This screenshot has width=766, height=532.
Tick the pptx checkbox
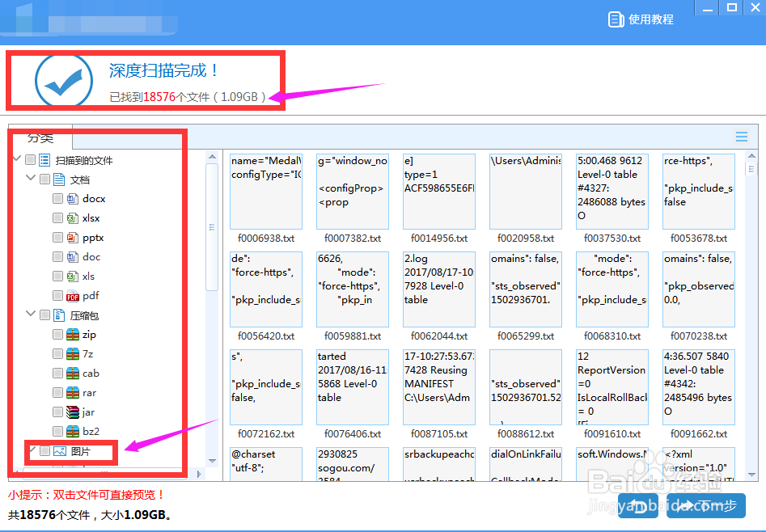point(57,238)
